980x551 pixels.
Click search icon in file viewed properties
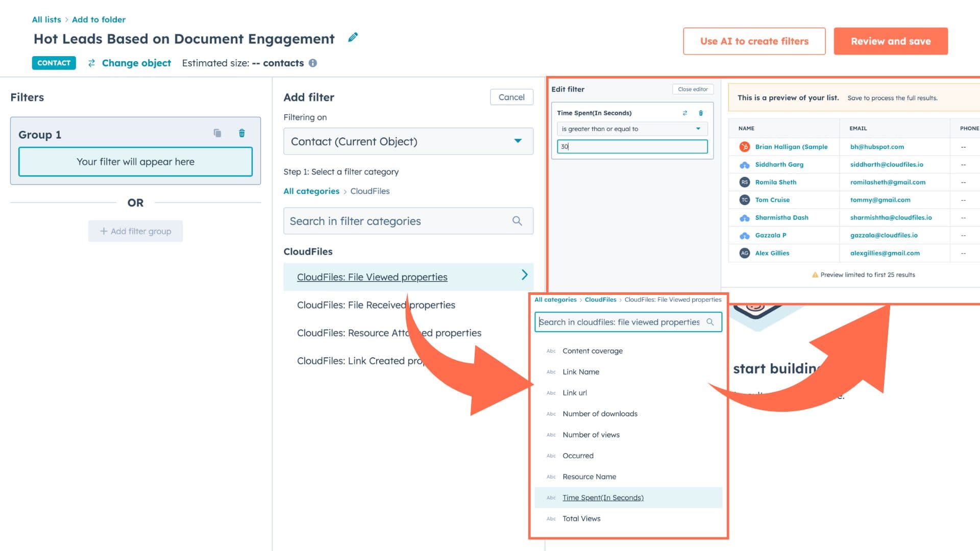(710, 322)
